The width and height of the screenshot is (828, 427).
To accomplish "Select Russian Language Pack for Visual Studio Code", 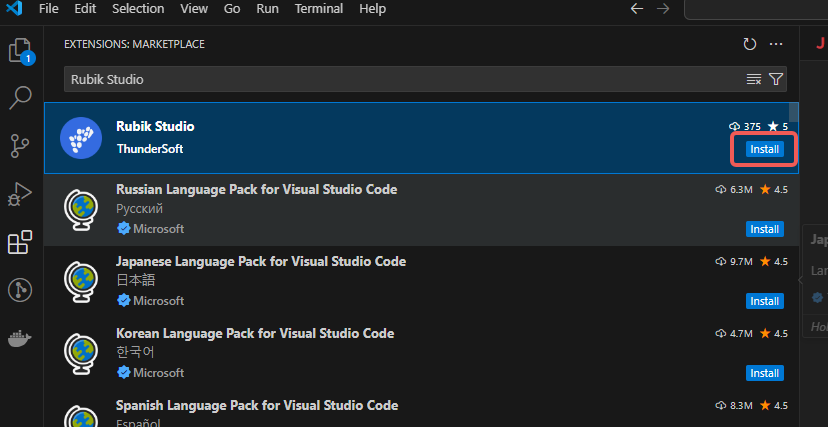I will [x=257, y=189].
